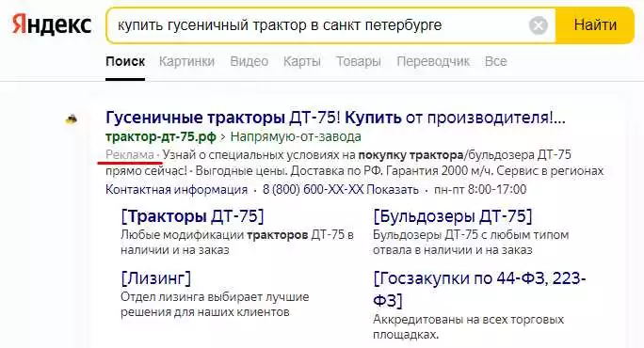
Task: Click the ad favicon beside the ДТ-75 result
Action: click(x=72, y=119)
